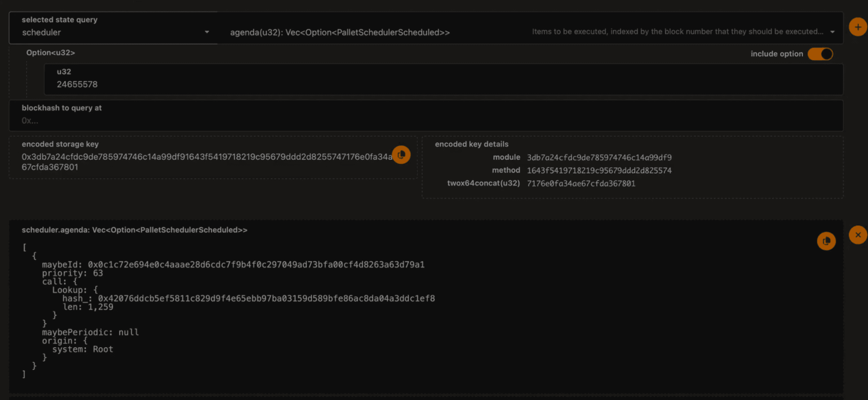Toggle the include option switch
The image size is (868, 400).
tap(820, 54)
